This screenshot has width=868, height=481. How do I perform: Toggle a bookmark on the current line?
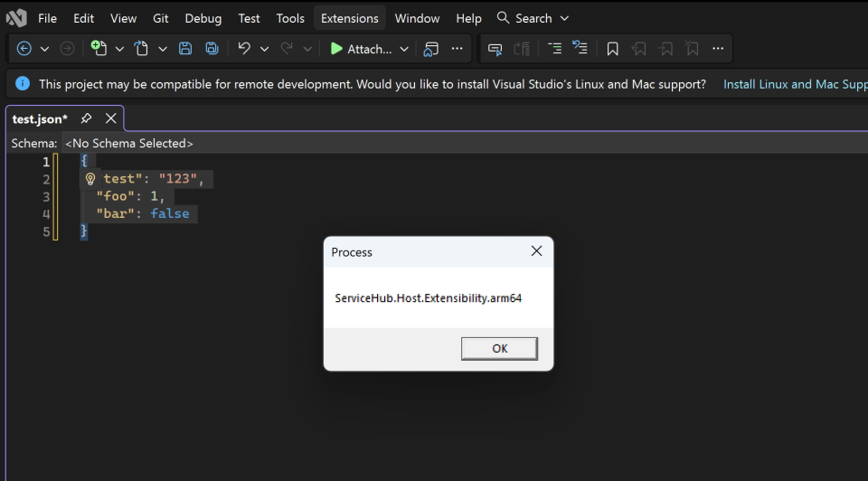(x=612, y=49)
